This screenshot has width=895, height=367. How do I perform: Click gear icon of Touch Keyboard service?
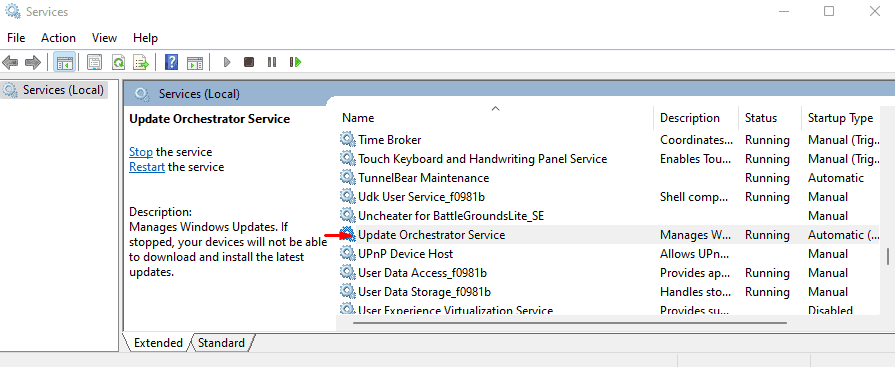point(348,158)
